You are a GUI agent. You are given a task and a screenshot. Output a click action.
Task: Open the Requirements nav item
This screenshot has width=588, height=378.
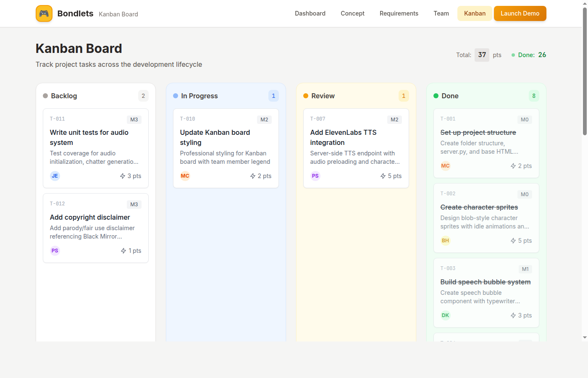tap(399, 13)
